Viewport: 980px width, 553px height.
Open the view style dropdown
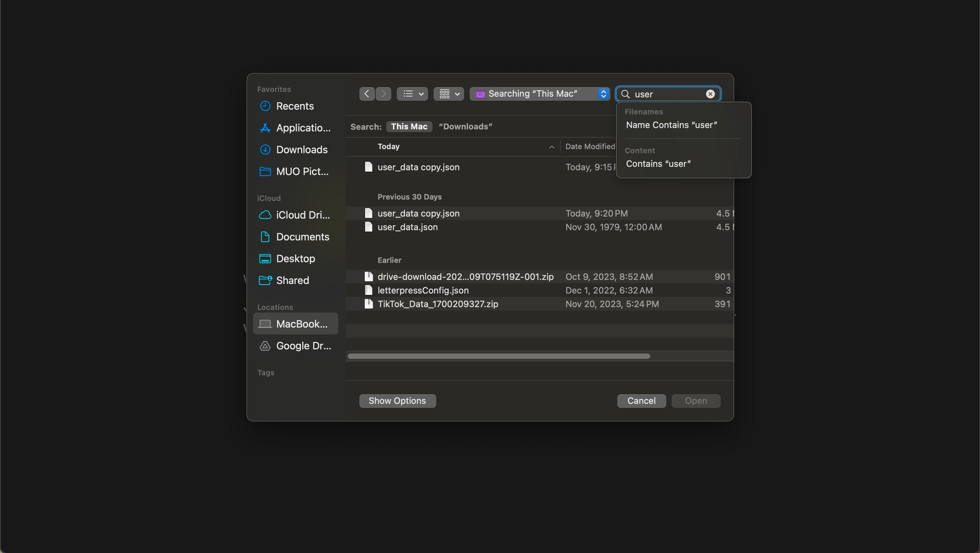(412, 94)
